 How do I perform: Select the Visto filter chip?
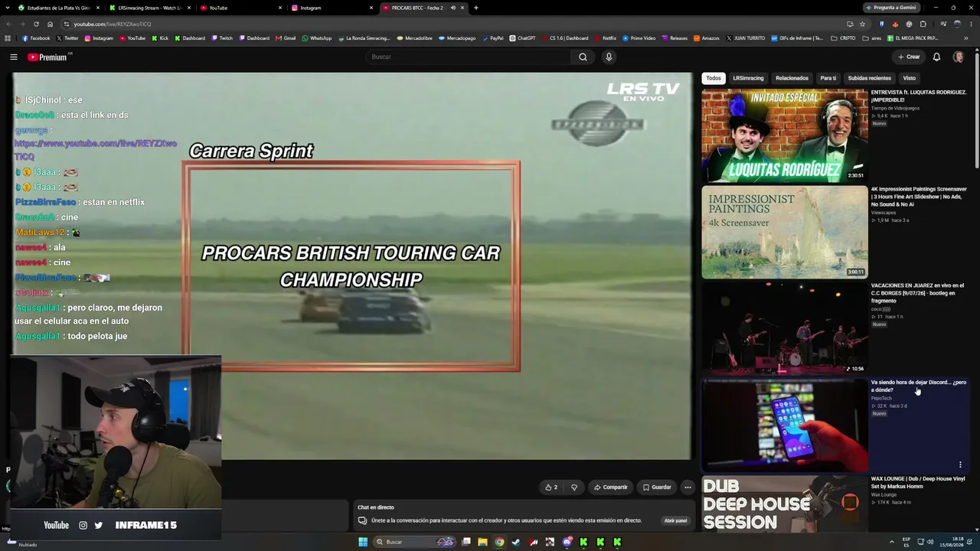(909, 78)
